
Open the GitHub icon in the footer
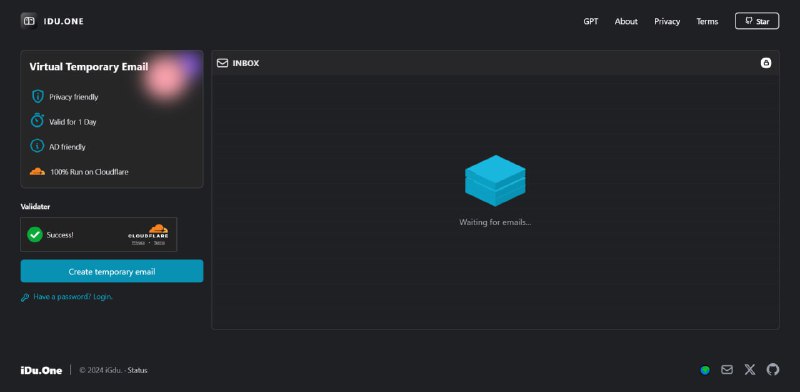[x=773, y=370]
